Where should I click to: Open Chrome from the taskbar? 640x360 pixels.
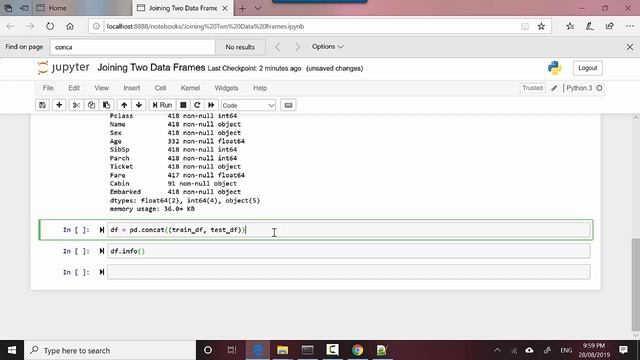tap(357, 350)
